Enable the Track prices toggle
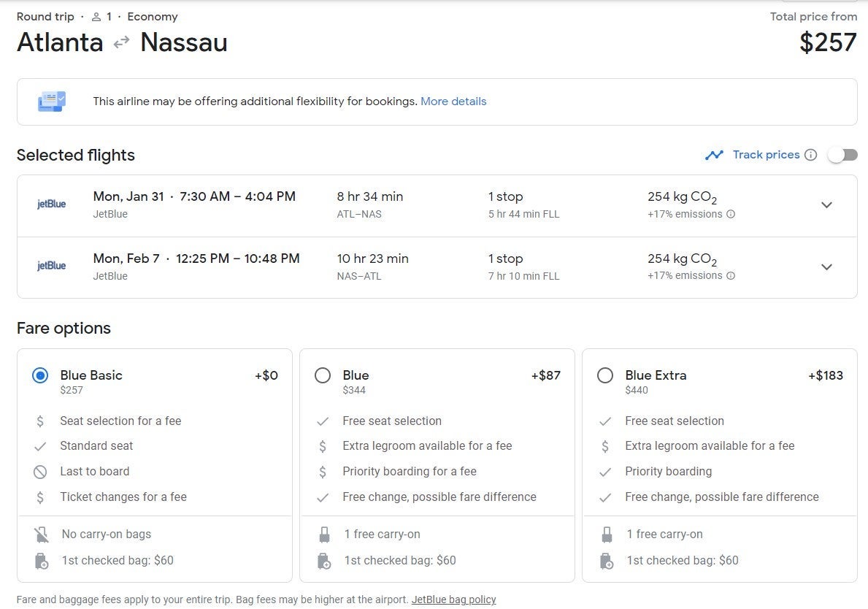This screenshot has width=868, height=609. click(x=842, y=155)
